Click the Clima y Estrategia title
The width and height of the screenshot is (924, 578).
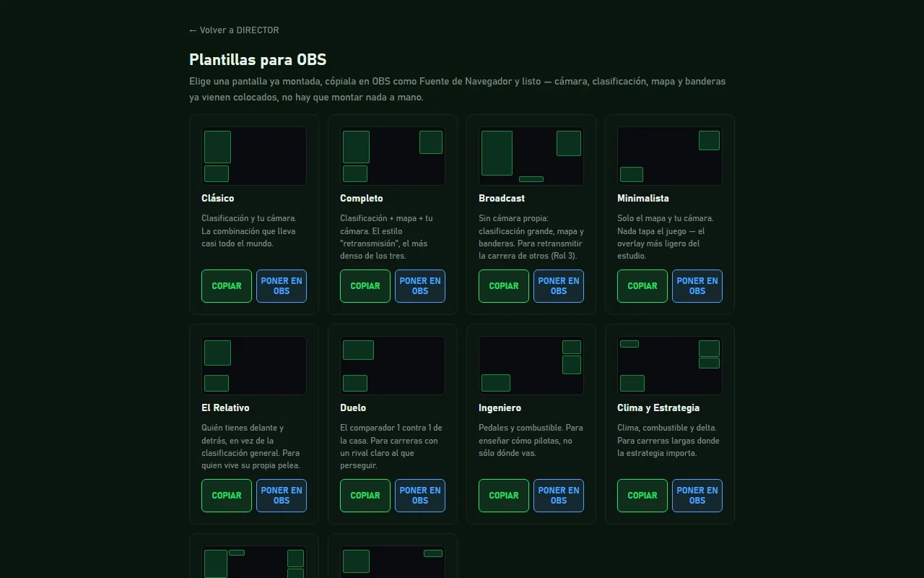click(658, 407)
